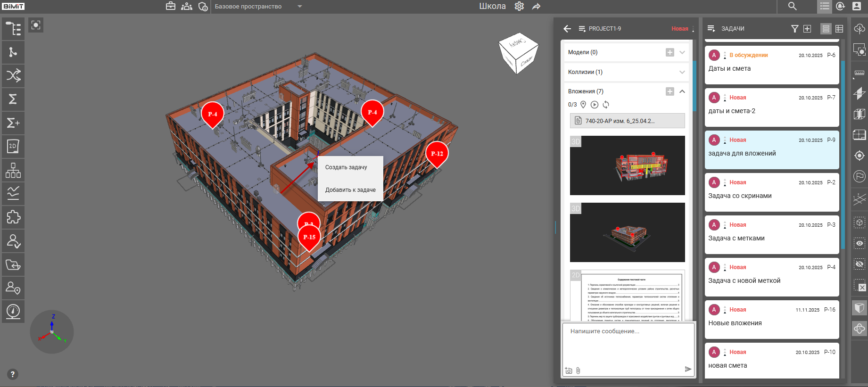868x387 pixels.
Task: Open the sum calculation (sigma) tool
Action: point(13,99)
